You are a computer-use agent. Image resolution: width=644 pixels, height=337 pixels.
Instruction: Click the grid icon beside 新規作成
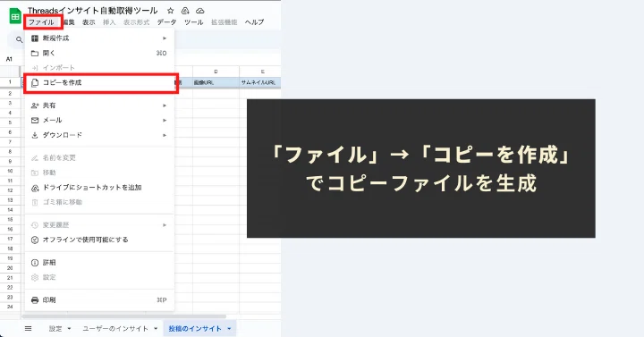35,38
